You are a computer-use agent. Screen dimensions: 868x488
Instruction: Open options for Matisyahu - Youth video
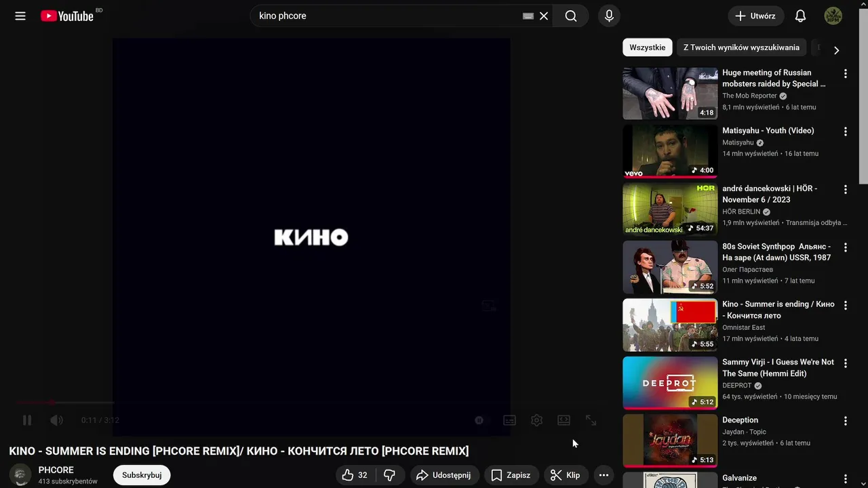tap(845, 131)
